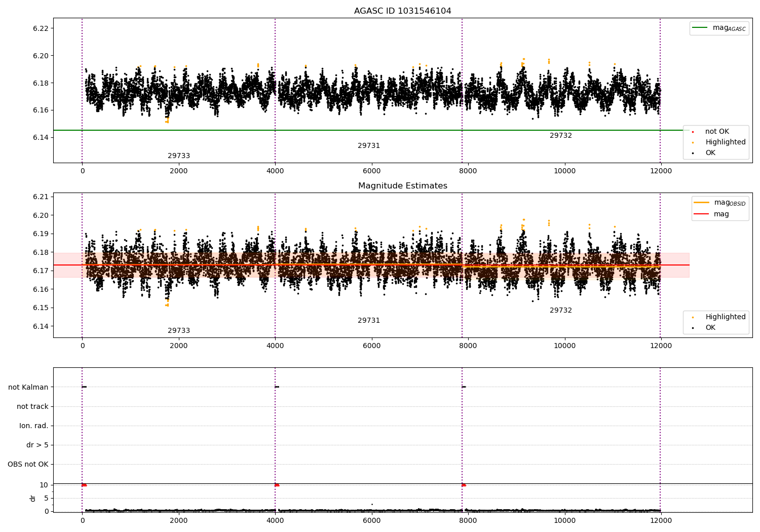
Task: Click the 'Ion. rad.' axis label
Action: pyautogui.click(x=34, y=426)
